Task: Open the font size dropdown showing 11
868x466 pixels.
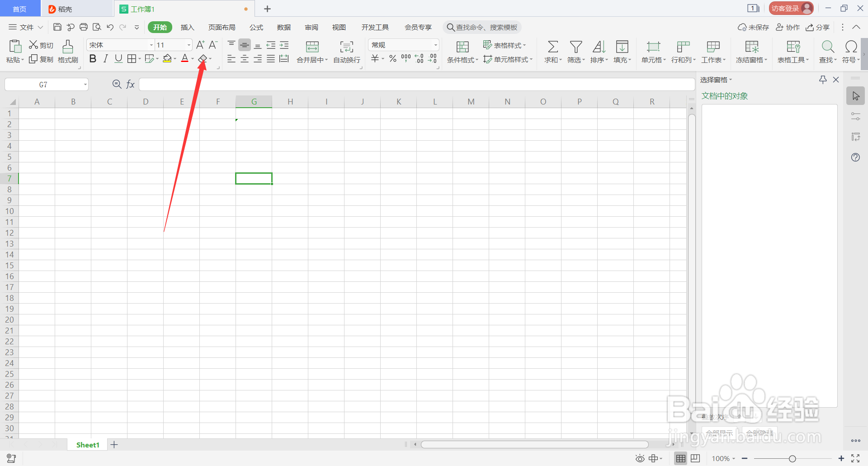Action: click(x=189, y=45)
